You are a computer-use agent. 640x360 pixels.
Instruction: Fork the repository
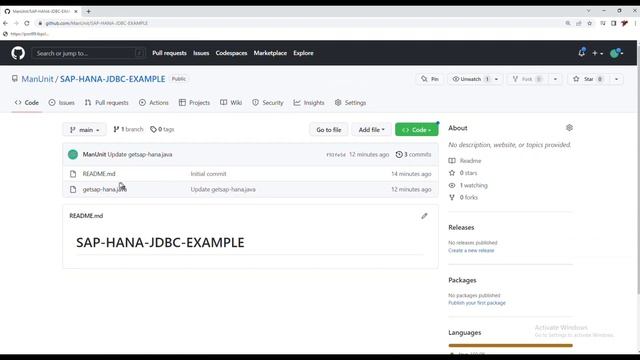tap(527, 79)
